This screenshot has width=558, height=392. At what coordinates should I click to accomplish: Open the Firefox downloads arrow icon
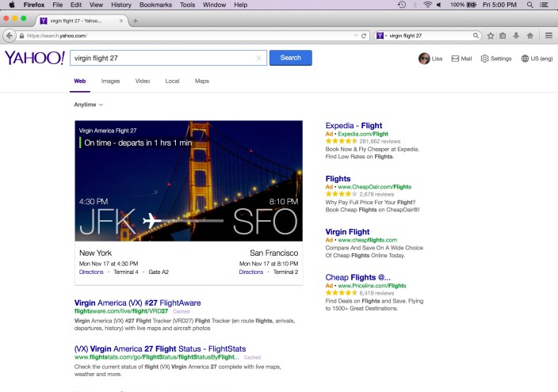coord(516,36)
